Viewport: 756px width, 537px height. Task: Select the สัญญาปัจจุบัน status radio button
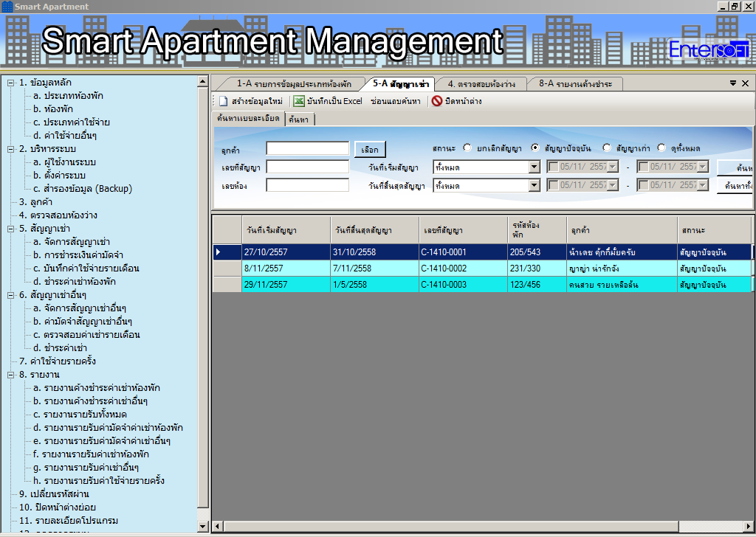pyautogui.click(x=535, y=148)
